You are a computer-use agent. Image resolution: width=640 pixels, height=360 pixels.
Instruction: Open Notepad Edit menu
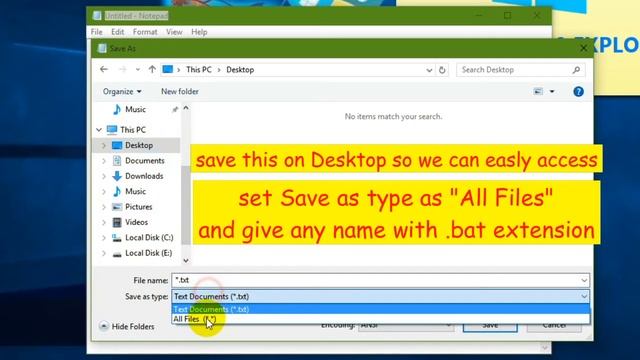[118, 32]
